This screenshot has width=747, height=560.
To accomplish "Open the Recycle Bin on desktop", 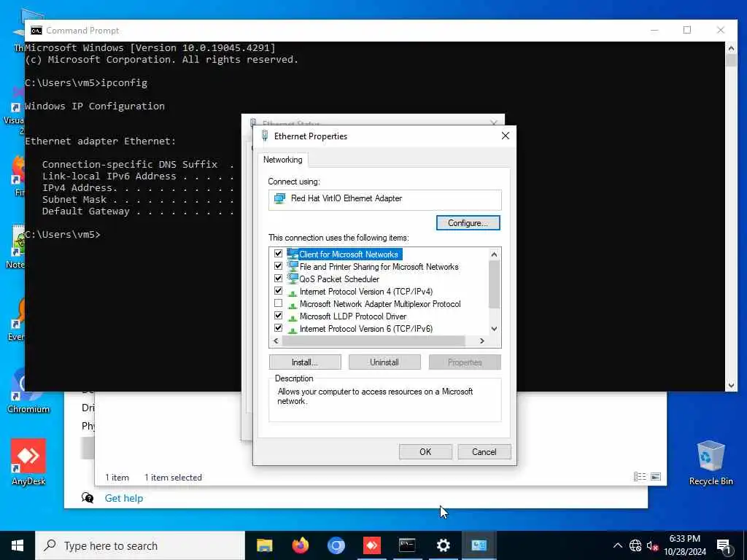I will tap(711, 463).
